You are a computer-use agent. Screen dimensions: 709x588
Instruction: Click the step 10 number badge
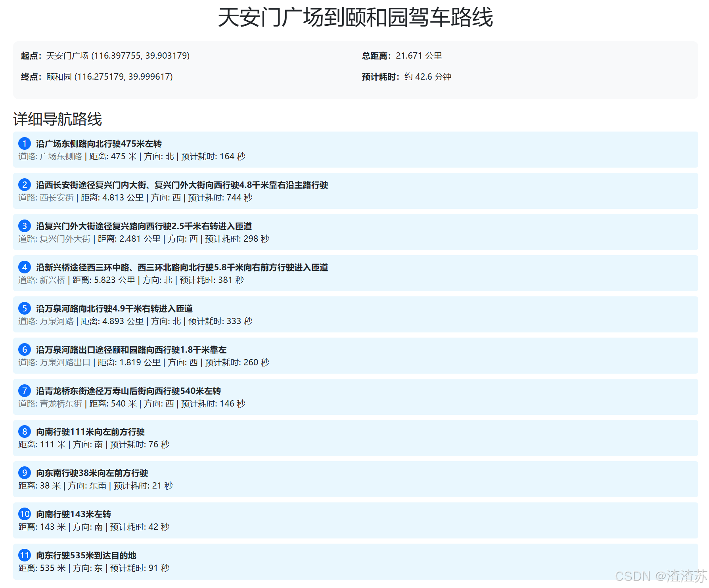point(25,514)
